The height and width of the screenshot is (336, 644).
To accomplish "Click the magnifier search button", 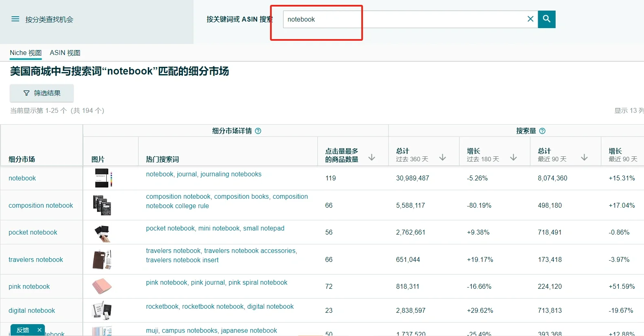I will click(547, 19).
